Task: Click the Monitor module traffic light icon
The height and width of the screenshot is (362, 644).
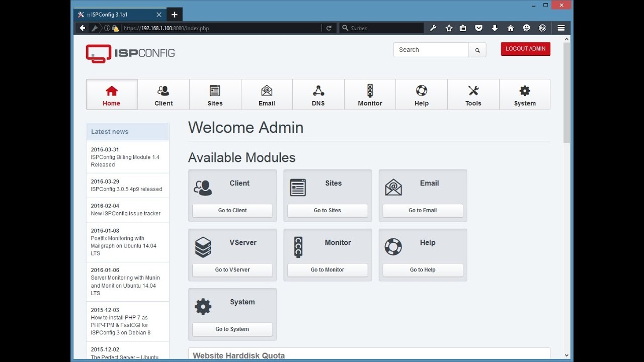Action: [298, 247]
